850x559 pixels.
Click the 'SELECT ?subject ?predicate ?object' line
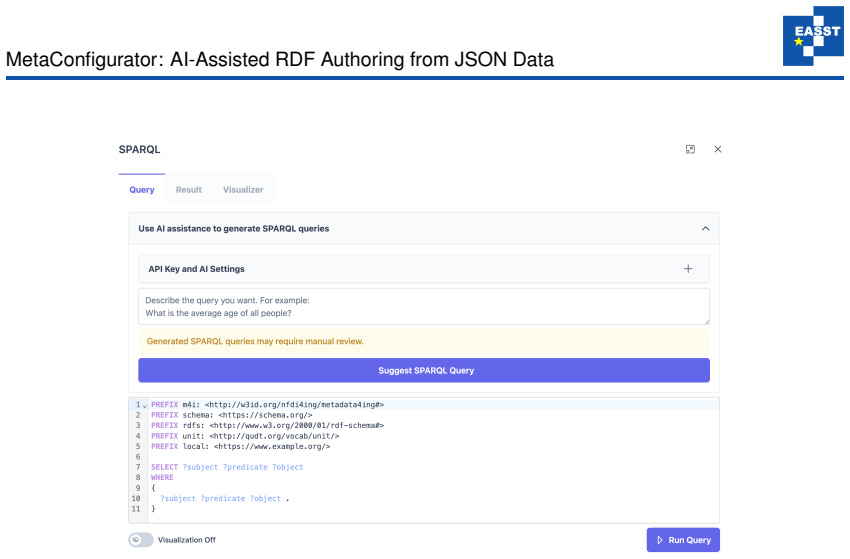[227, 467]
